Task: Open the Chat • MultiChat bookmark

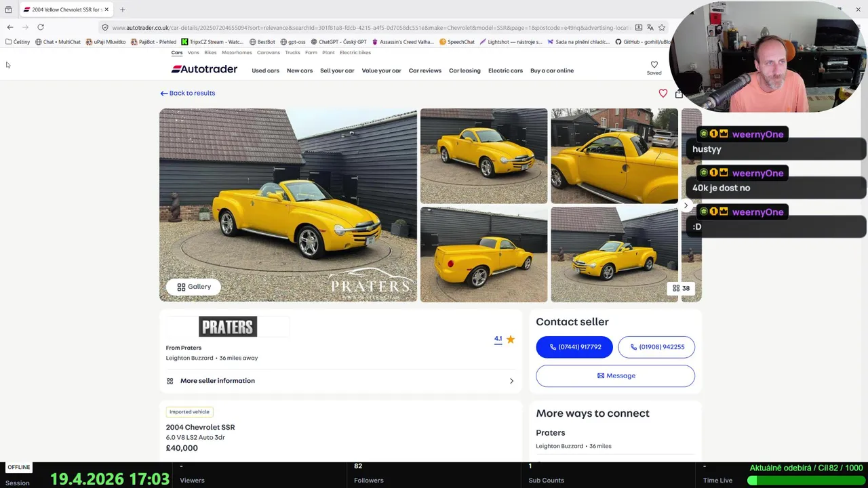Action: tap(58, 42)
